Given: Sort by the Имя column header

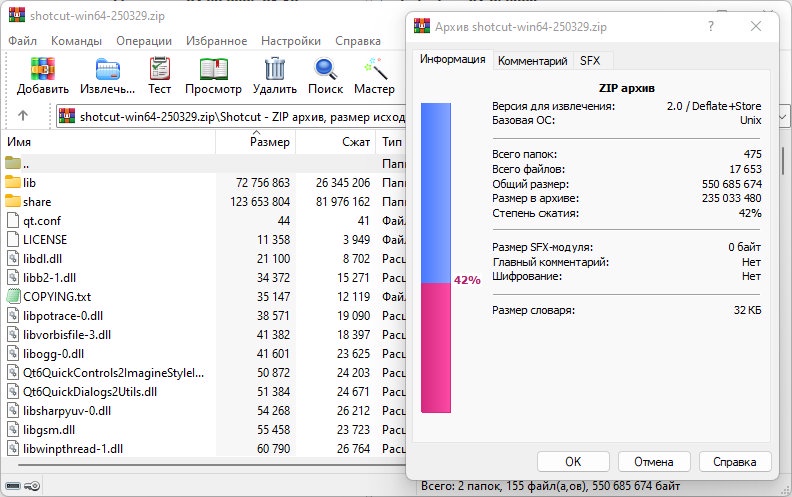Looking at the screenshot, I should tap(109, 142).
